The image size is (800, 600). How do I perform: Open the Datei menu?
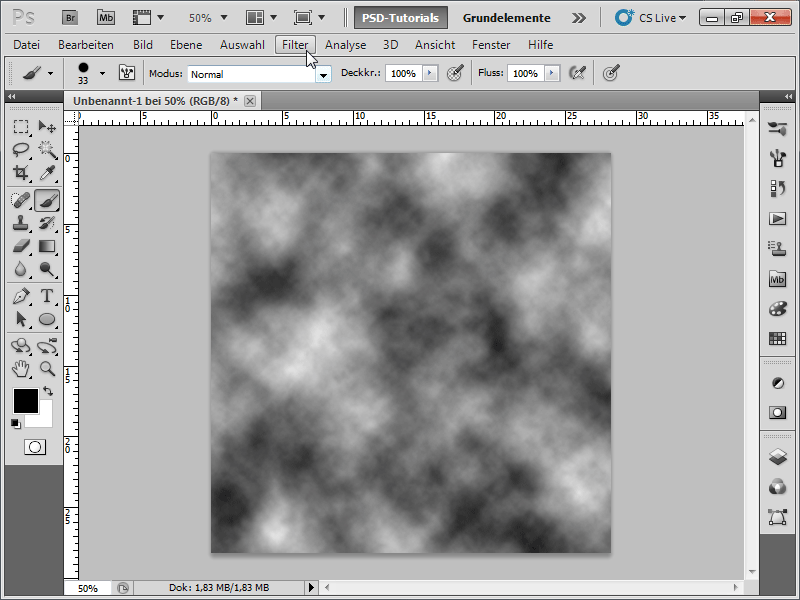27,45
